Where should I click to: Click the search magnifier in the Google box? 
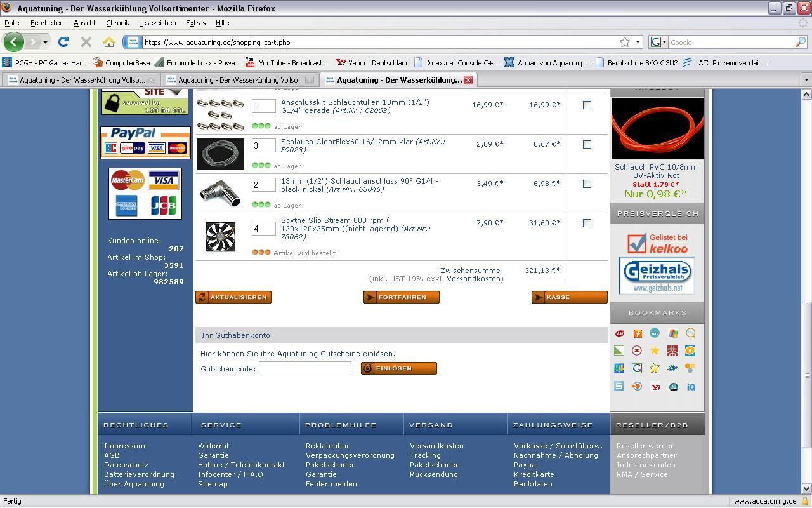pos(801,42)
